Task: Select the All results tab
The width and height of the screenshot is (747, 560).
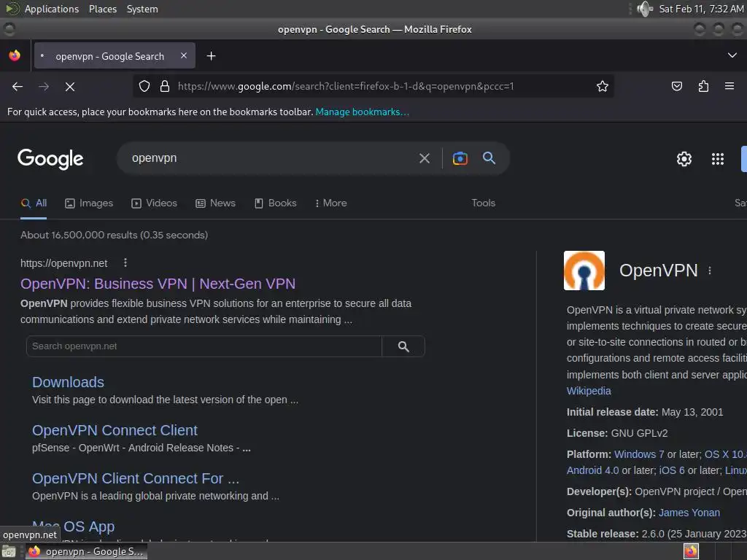Action: 34,203
